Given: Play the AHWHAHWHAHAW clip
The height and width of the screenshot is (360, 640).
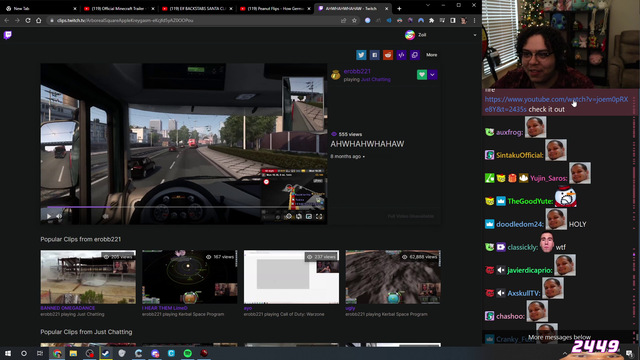Looking at the screenshot, I should pos(49,216).
